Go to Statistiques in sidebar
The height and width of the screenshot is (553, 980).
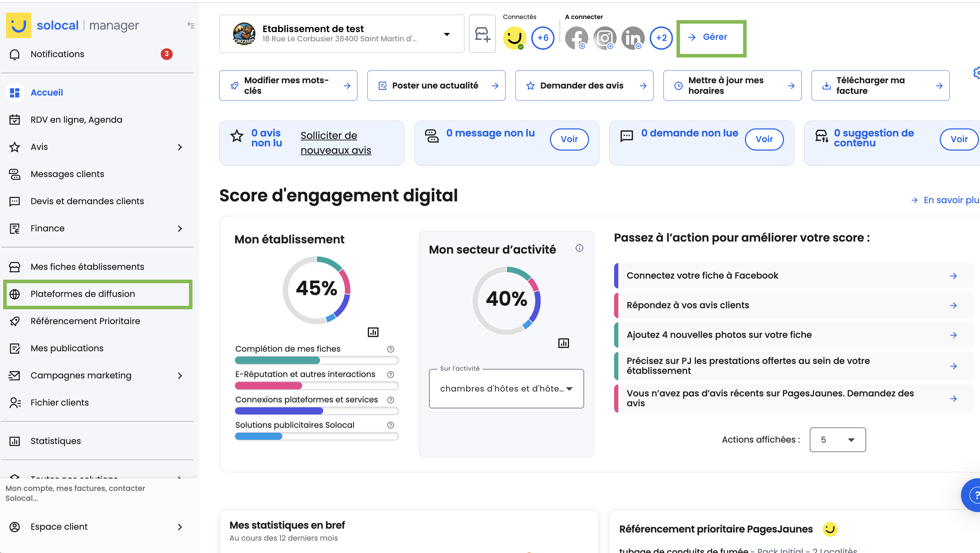tap(56, 441)
